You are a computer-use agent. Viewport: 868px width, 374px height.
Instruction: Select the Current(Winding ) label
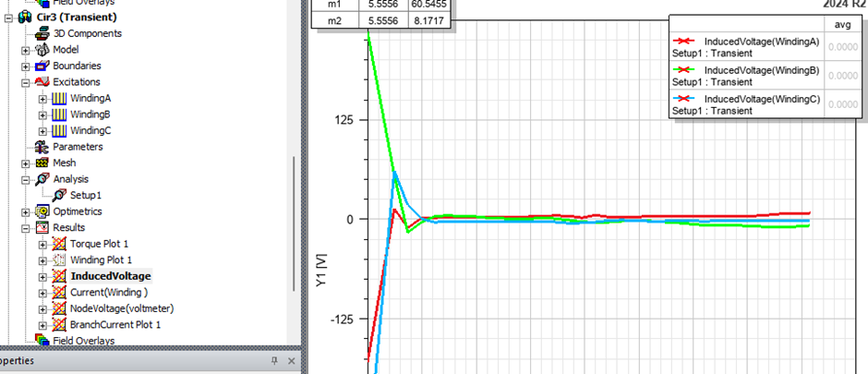pyautogui.click(x=109, y=292)
